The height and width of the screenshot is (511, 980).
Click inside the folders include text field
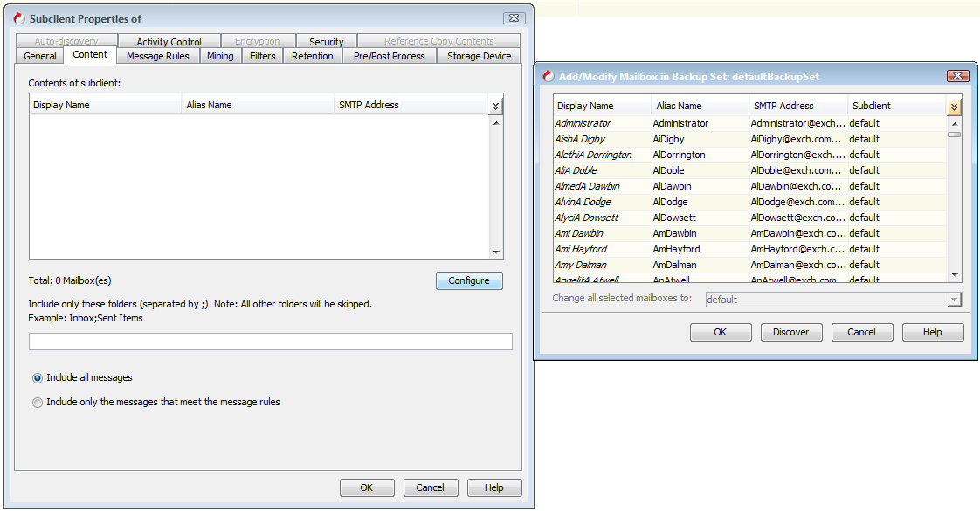click(x=269, y=341)
